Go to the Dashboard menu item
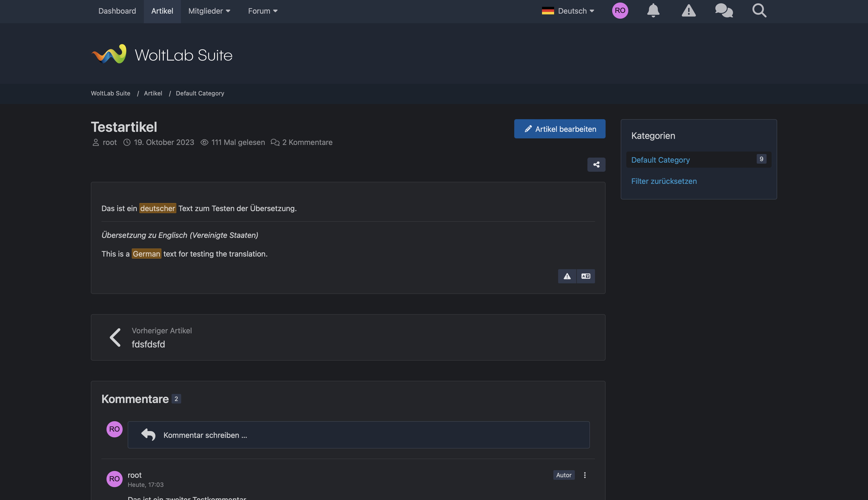 117,11
